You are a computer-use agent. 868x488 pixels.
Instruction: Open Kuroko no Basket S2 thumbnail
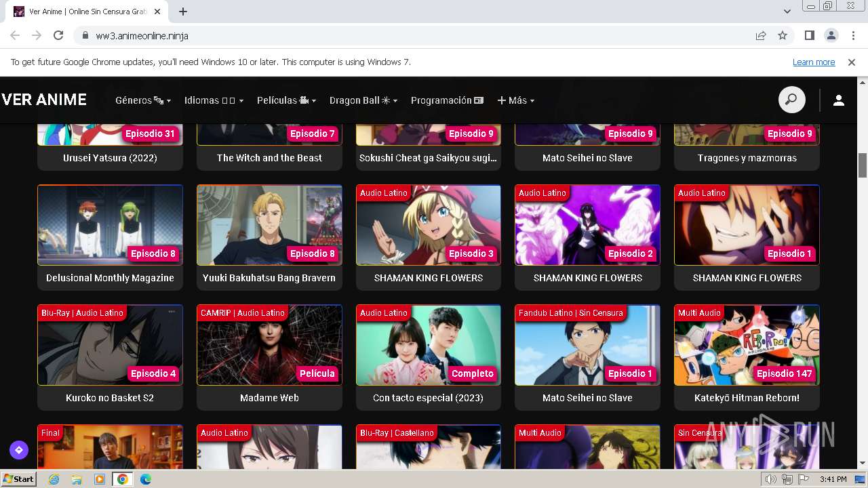tap(110, 345)
